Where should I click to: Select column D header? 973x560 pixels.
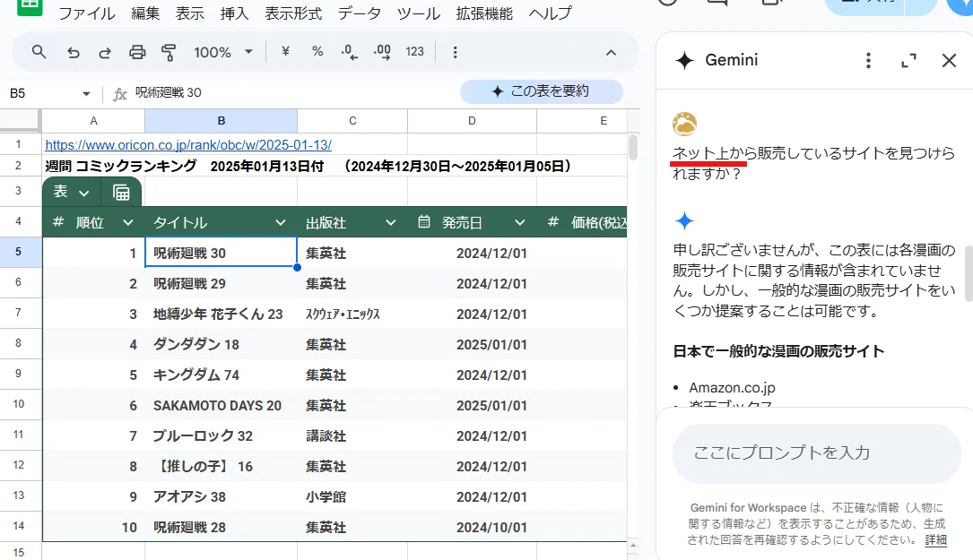[x=473, y=121]
